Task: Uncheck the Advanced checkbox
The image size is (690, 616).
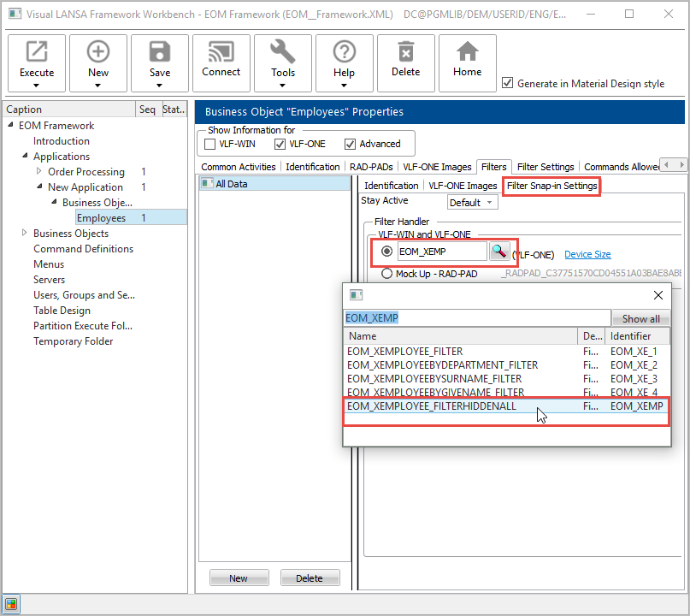Action: point(351,144)
